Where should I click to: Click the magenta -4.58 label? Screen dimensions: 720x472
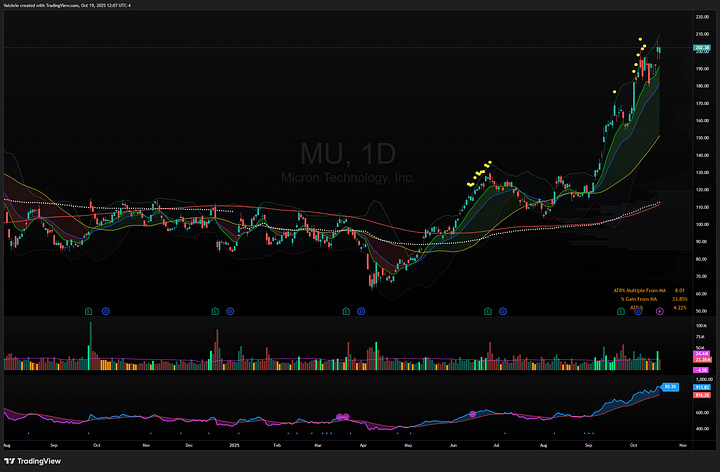click(x=702, y=370)
